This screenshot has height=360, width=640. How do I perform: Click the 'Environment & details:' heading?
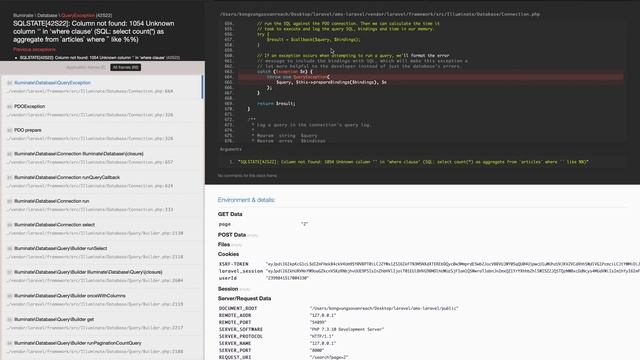pos(247,200)
